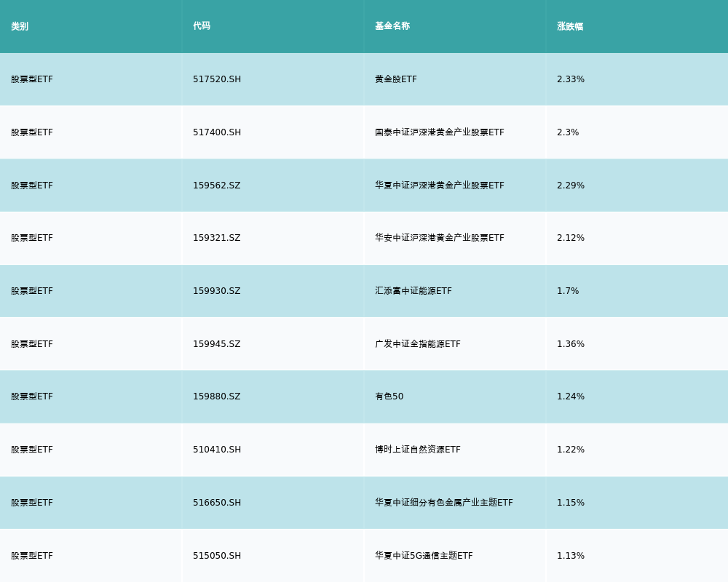Select fund code 517520.SH
The image size is (728, 582).
coord(217,79)
